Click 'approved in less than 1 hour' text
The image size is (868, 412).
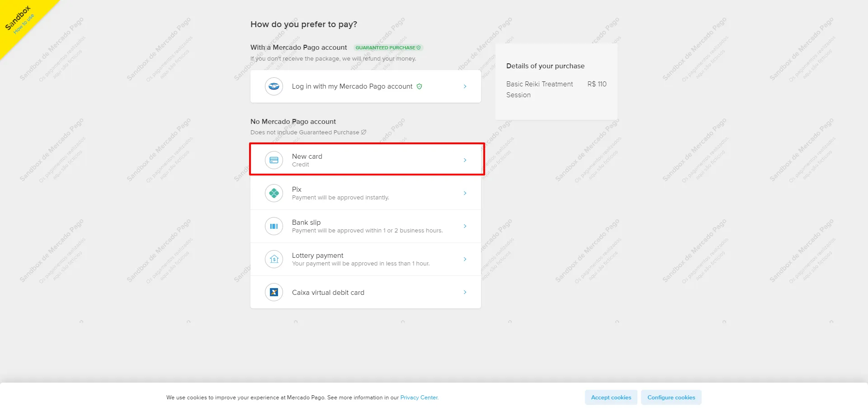390,264
